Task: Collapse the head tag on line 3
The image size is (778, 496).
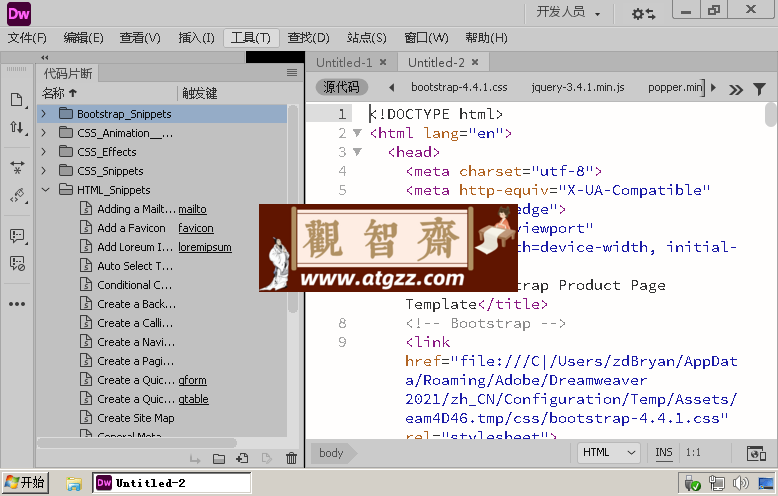Action: coord(357,152)
